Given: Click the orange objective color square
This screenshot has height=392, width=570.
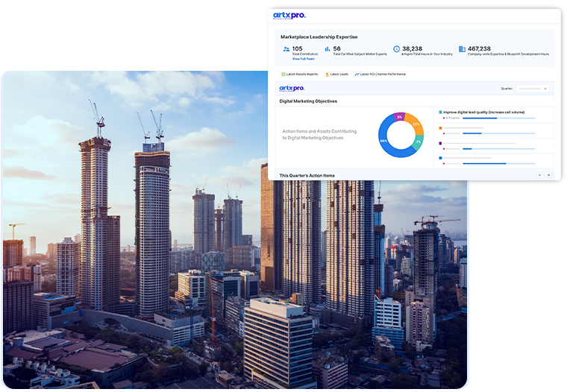Looking at the screenshot, I should (x=441, y=127).
